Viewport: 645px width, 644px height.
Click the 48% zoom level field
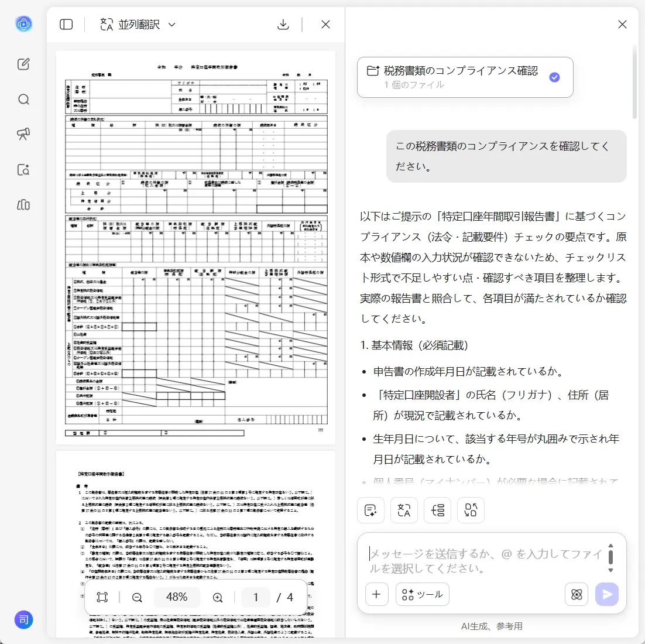pos(177,597)
